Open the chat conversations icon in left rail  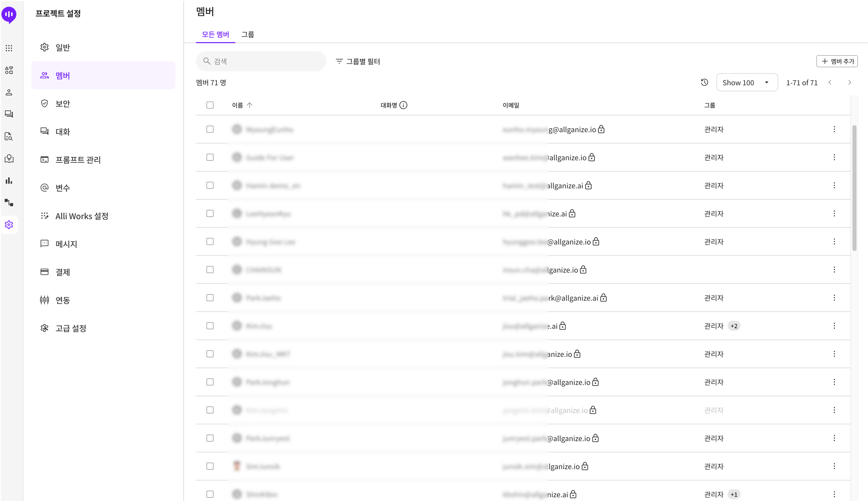pos(9,113)
